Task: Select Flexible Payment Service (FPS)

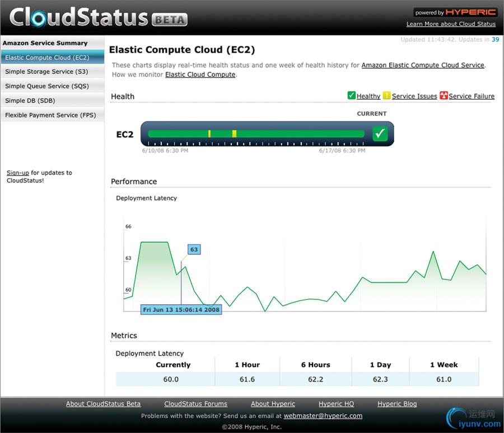Action: point(53,115)
